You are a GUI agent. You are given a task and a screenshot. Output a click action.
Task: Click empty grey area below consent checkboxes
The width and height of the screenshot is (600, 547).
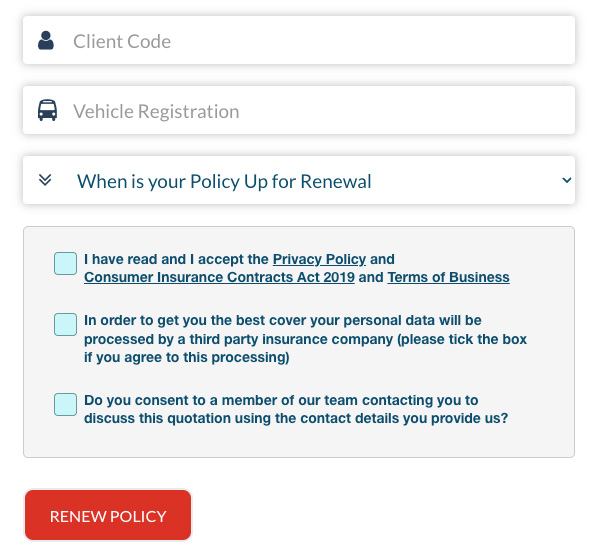coord(300,442)
